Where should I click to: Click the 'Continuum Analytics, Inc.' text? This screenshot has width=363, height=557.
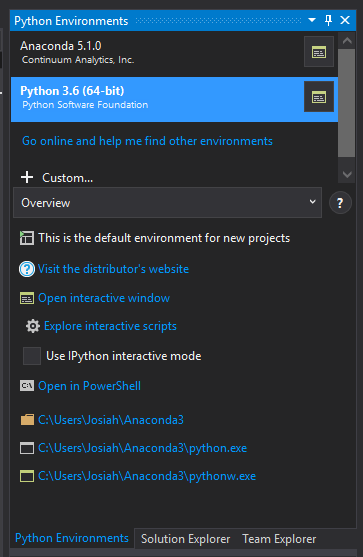78,60
